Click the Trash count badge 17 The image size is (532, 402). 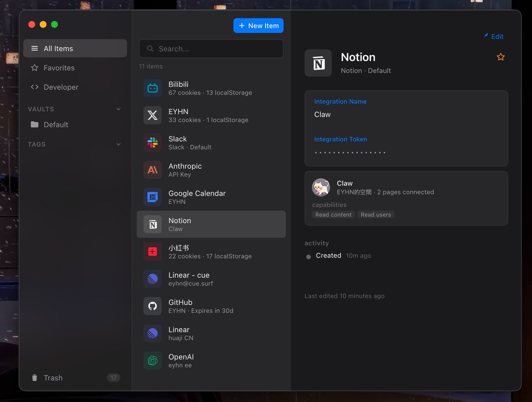pyautogui.click(x=113, y=378)
